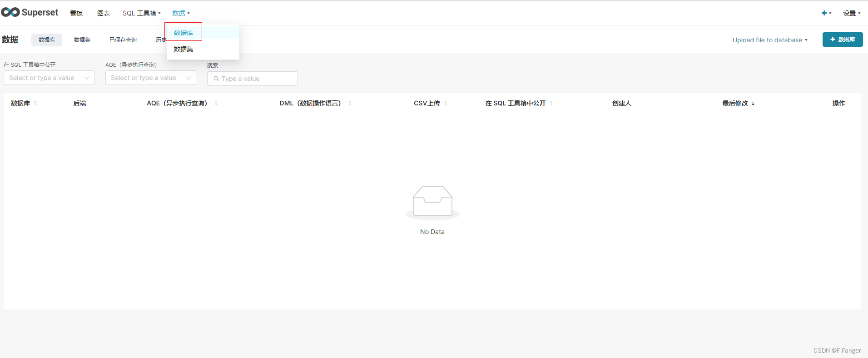Image resolution: width=868 pixels, height=358 pixels.
Task: Sort by CSV上传 column
Action: (x=431, y=103)
